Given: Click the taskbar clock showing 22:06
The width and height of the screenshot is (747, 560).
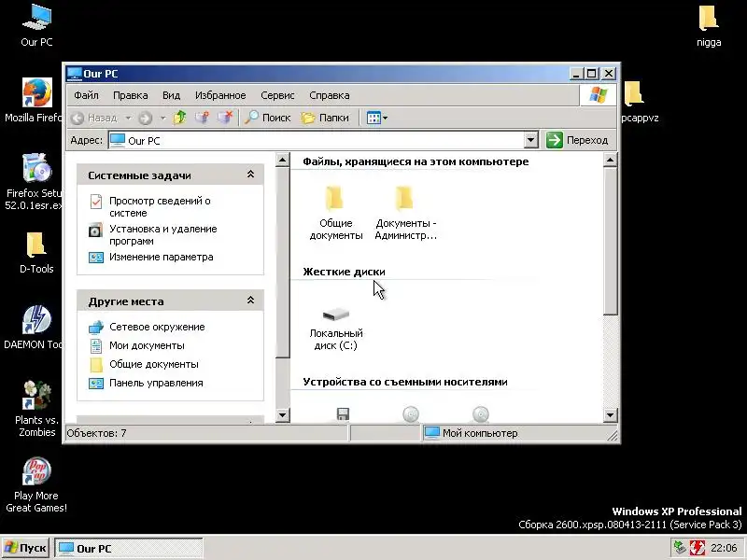Looking at the screenshot, I should pyautogui.click(x=723, y=548).
